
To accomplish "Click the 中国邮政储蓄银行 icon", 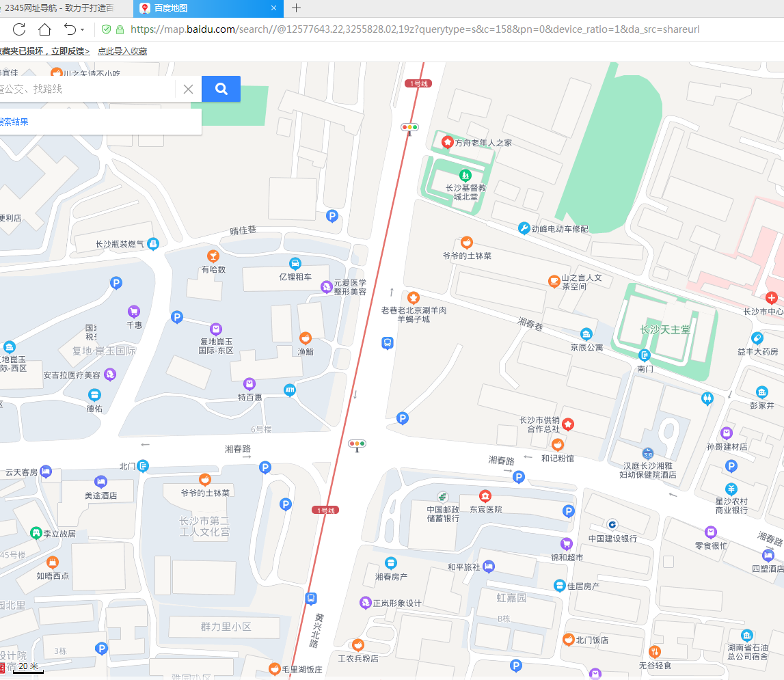I will click(x=442, y=495).
